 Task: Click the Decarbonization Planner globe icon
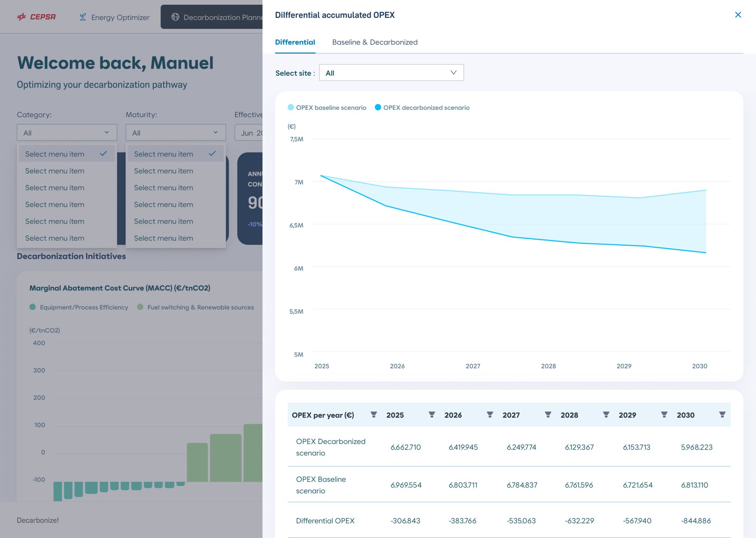[175, 17]
